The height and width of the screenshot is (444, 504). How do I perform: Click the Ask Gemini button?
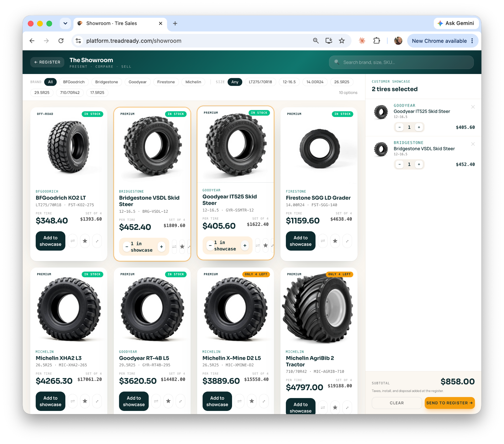click(456, 23)
